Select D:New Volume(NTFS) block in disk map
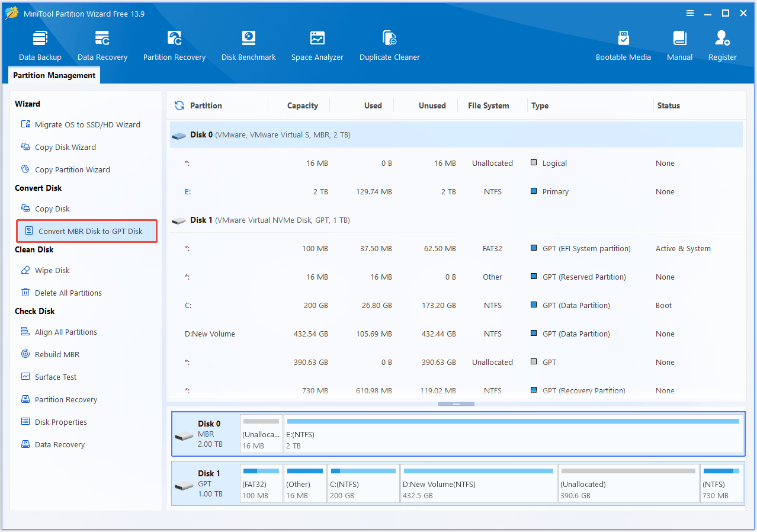The image size is (757, 532). (x=479, y=483)
